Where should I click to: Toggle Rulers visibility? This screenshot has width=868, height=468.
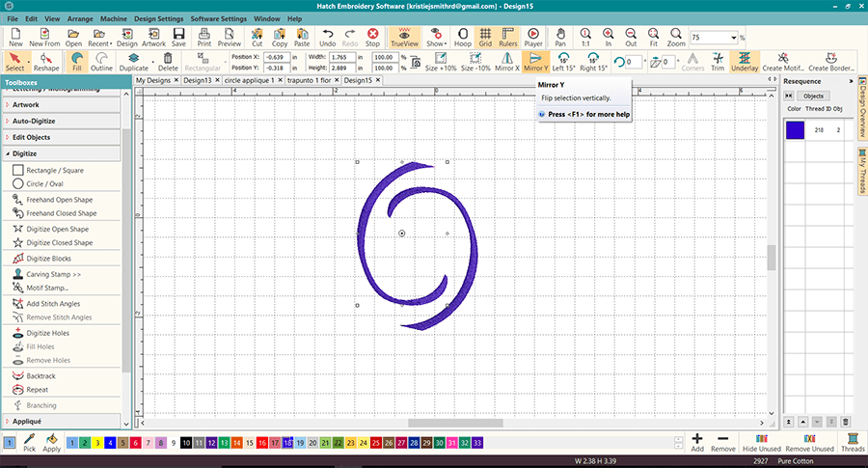pyautogui.click(x=507, y=38)
